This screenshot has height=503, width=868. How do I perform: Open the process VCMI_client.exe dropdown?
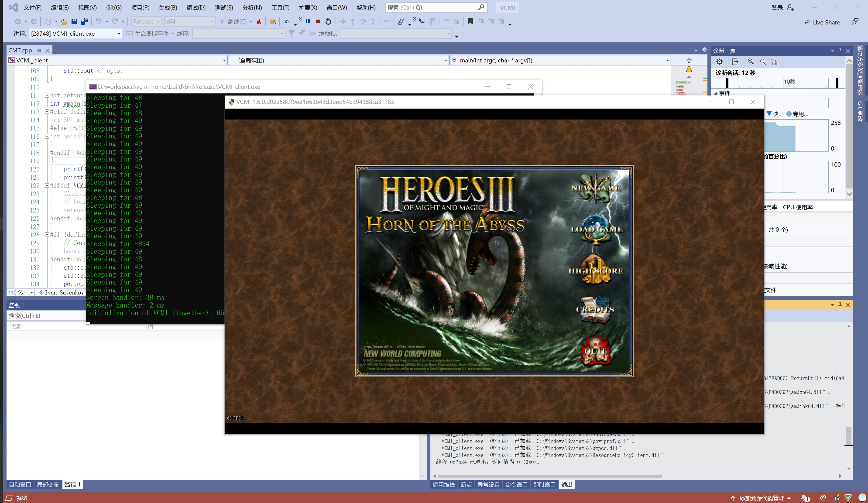click(76, 34)
